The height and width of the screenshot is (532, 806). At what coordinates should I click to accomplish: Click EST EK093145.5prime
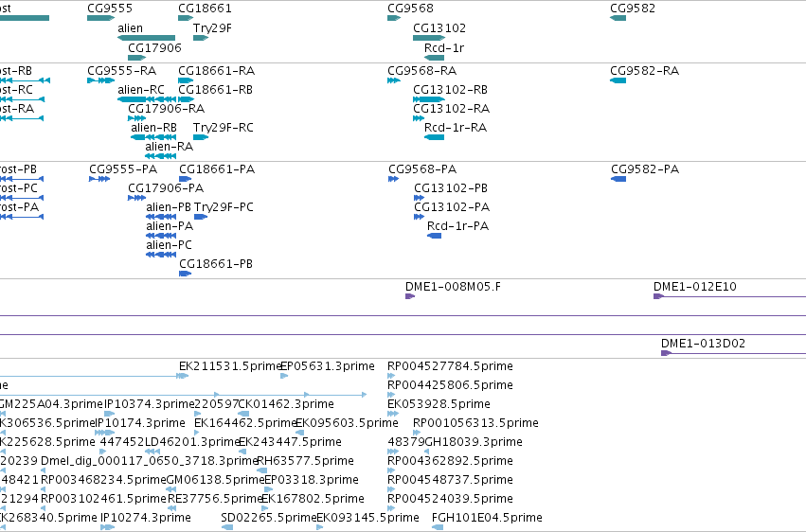pos(367,518)
